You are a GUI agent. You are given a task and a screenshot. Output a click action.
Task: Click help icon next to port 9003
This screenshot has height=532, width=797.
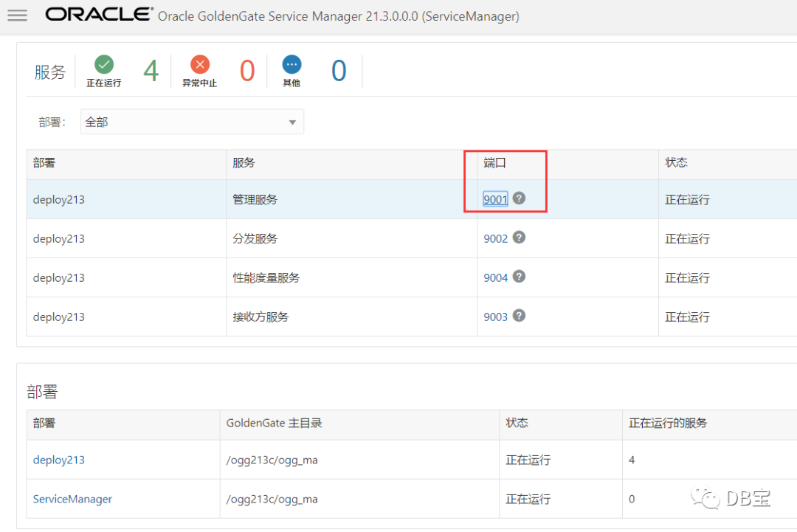(519, 316)
